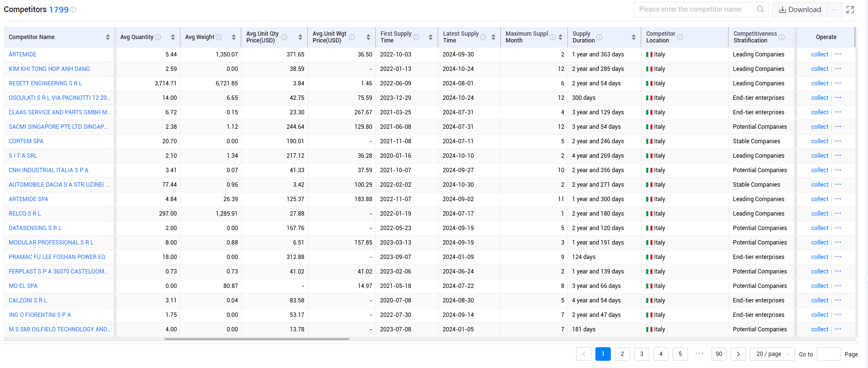The height and width of the screenshot is (368, 868).
Task: Select current page 1 button
Action: coord(603,354)
